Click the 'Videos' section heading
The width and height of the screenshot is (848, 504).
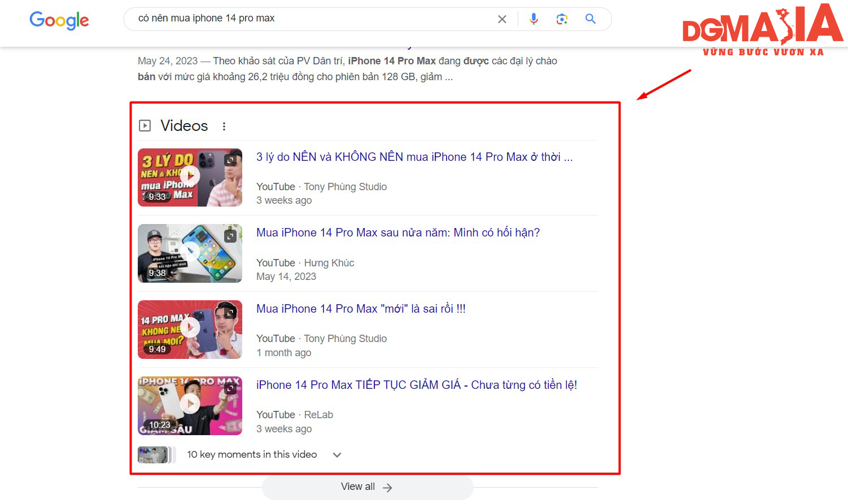(x=184, y=126)
